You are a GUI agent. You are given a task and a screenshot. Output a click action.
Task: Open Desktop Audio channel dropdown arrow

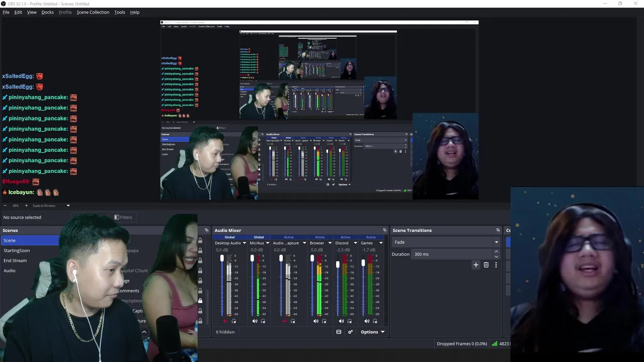click(244, 243)
